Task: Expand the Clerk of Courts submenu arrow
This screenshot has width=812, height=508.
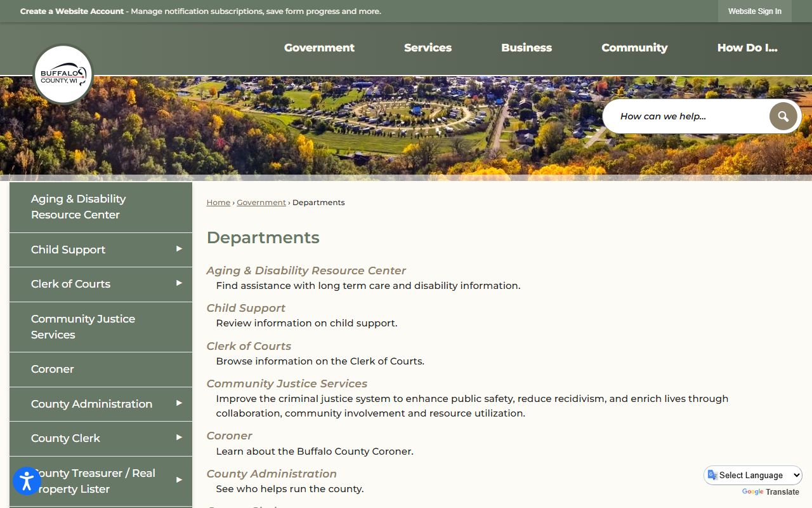Action: point(179,283)
